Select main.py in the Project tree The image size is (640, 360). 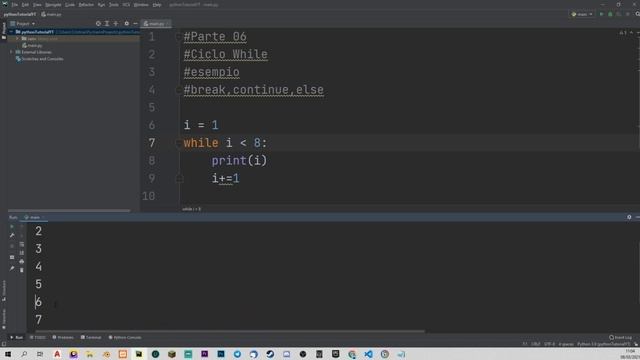coord(32,46)
